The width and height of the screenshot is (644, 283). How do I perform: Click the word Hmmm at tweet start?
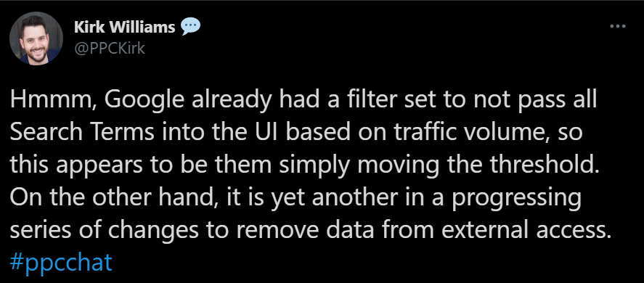(51, 102)
